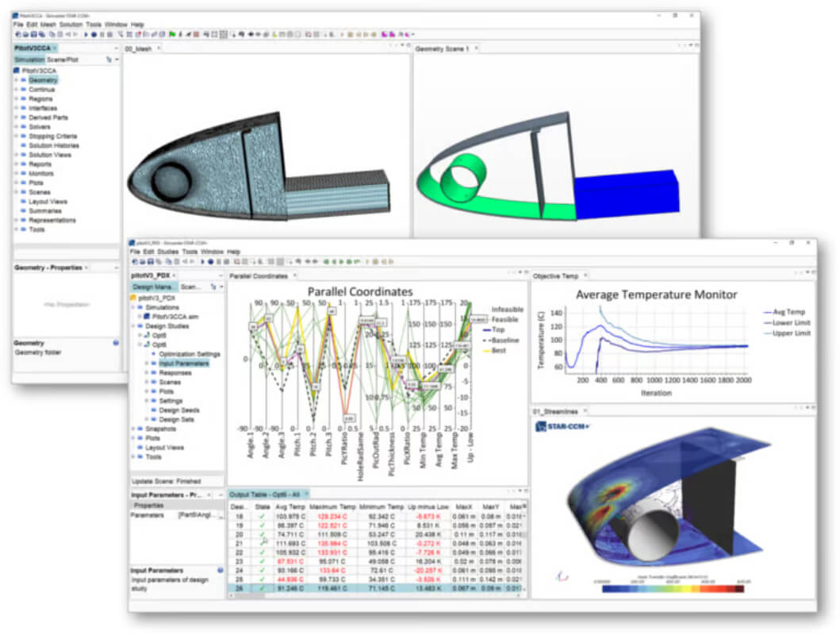Expand the Geometry node in PitotV3CCA tree
Image resolution: width=840 pixels, height=635 pixels.
(16, 80)
